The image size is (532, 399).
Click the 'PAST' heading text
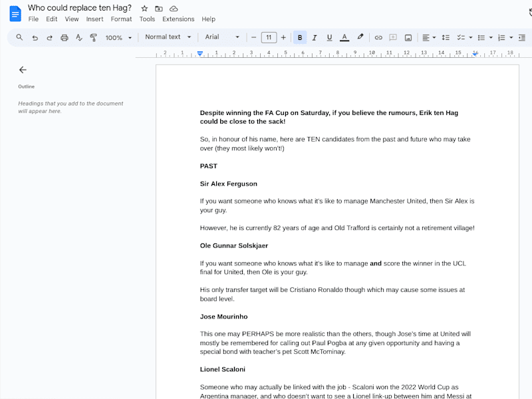pos(208,166)
